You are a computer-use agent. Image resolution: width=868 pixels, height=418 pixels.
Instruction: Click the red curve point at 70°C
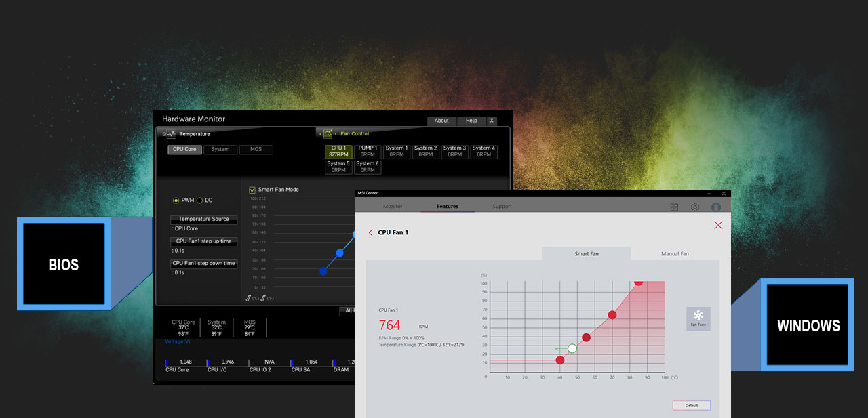tap(612, 315)
